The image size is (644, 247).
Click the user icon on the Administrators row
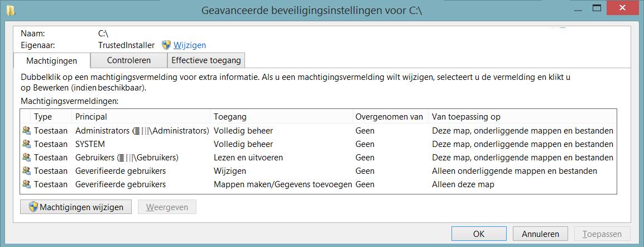[26, 131]
